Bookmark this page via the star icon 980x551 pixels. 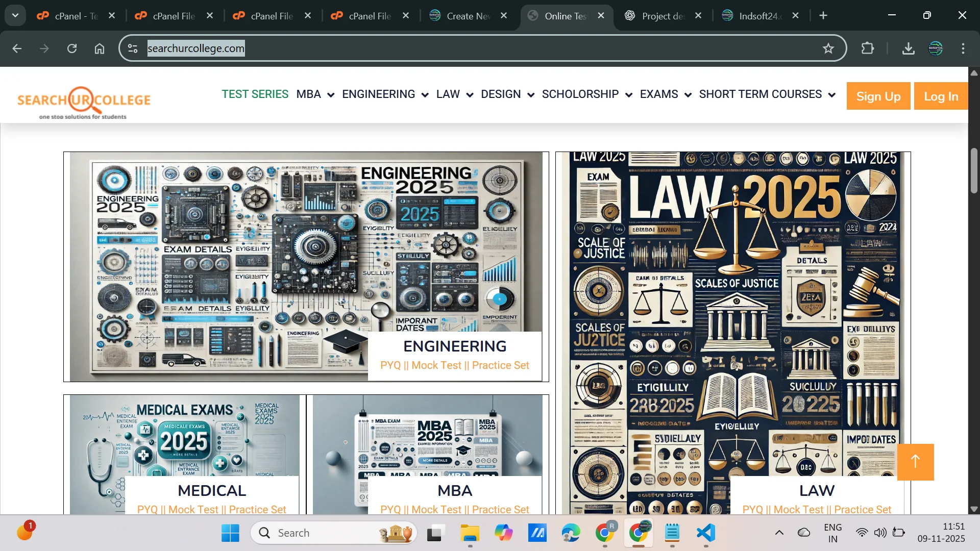828,48
